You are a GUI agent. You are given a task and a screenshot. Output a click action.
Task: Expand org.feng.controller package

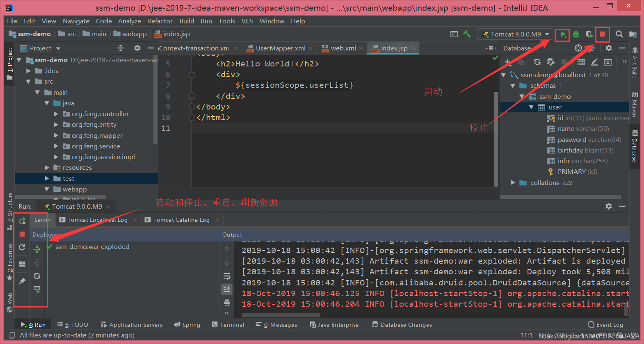pos(56,114)
